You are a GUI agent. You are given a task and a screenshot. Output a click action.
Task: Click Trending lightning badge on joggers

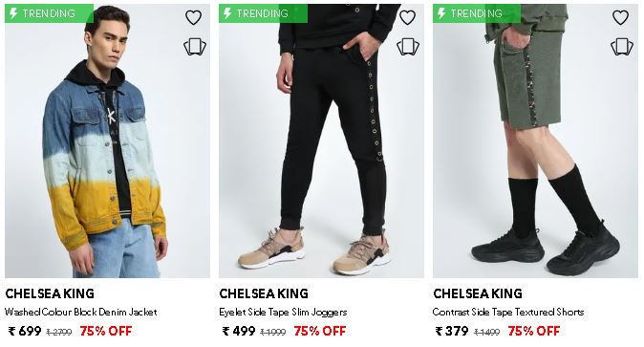pos(263,13)
